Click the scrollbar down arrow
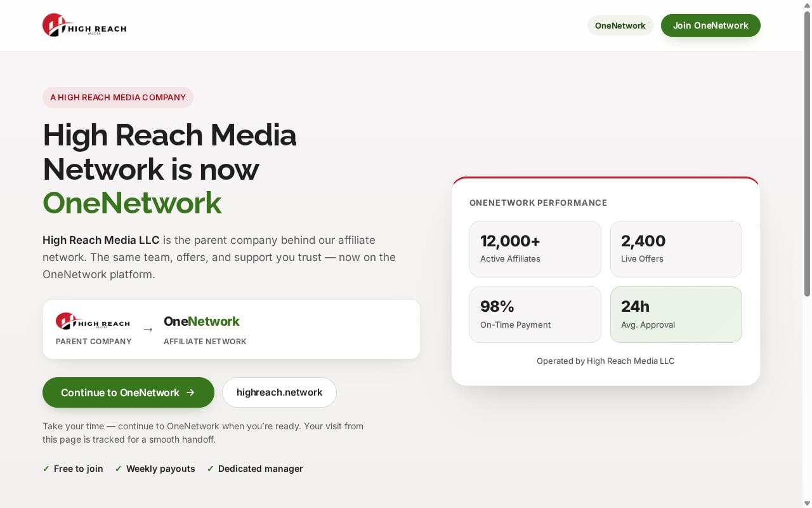 [x=807, y=503]
